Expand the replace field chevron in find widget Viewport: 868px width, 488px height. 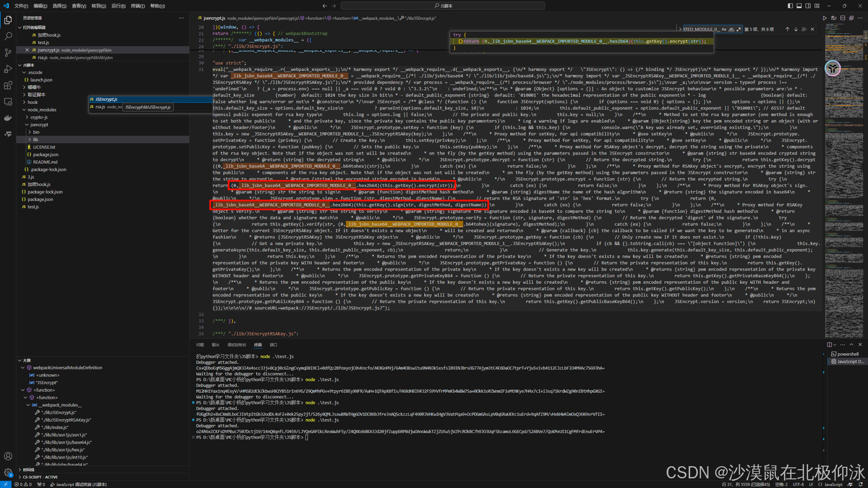(x=681, y=29)
